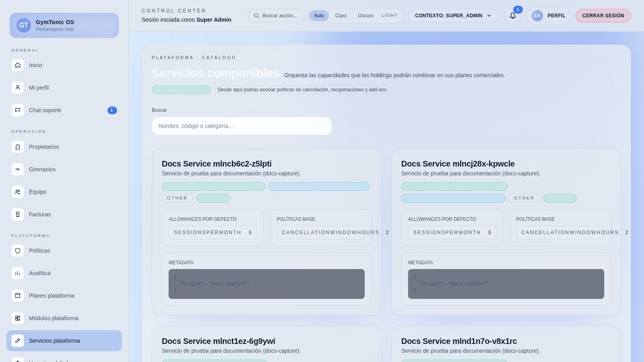
Task: Focus the Nombre, código o categoría field
Action: tap(242, 126)
